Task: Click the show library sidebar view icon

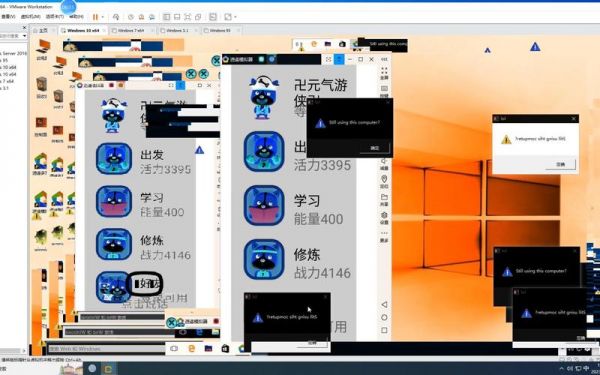Action: (x=166, y=17)
